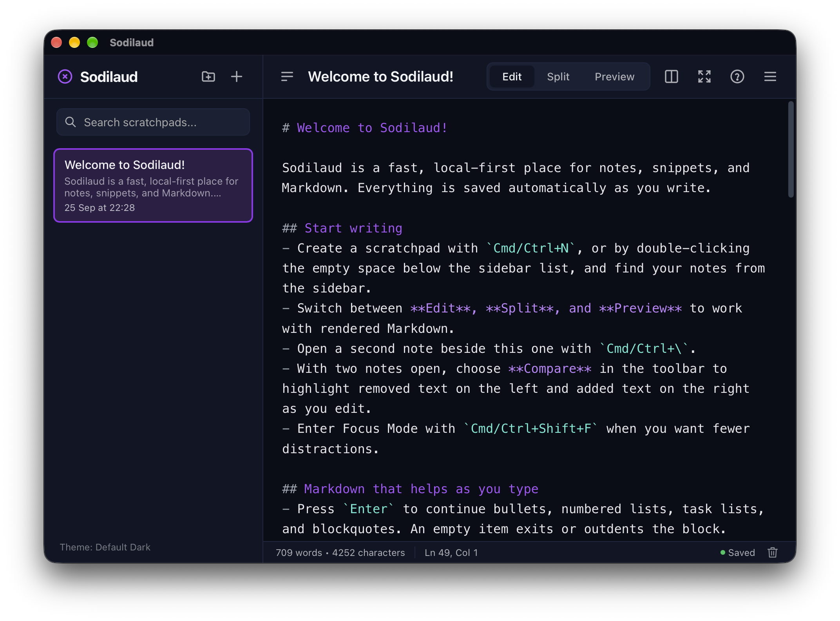The height and width of the screenshot is (621, 840).
Task: Click the **Preview** bold text in the editor
Action: coord(640,308)
